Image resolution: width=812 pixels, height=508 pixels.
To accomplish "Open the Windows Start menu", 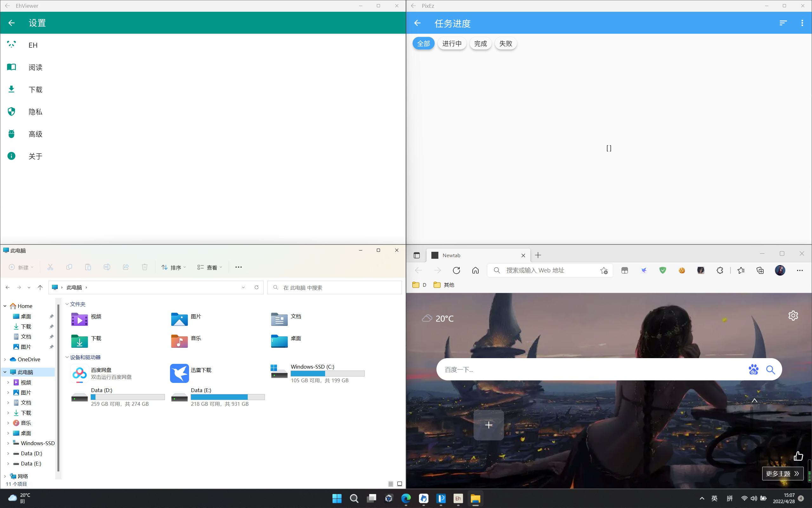I will [337, 498].
